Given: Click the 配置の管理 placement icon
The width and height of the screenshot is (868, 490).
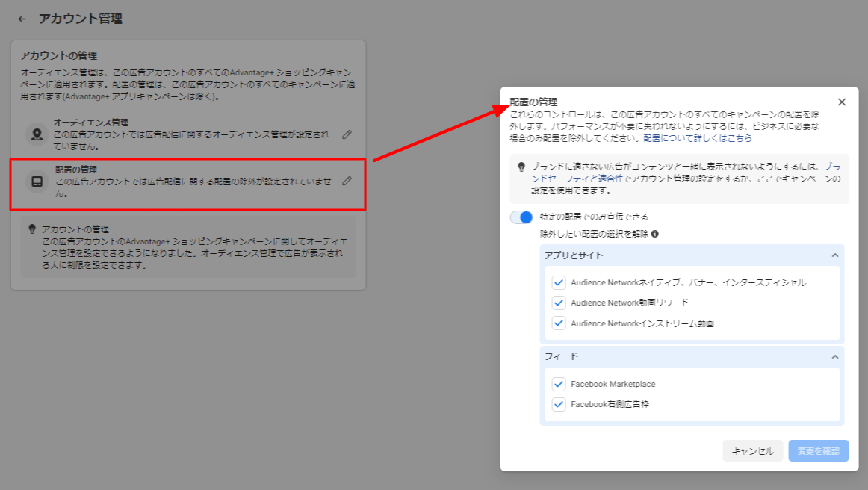Looking at the screenshot, I should click(x=36, y=182).
